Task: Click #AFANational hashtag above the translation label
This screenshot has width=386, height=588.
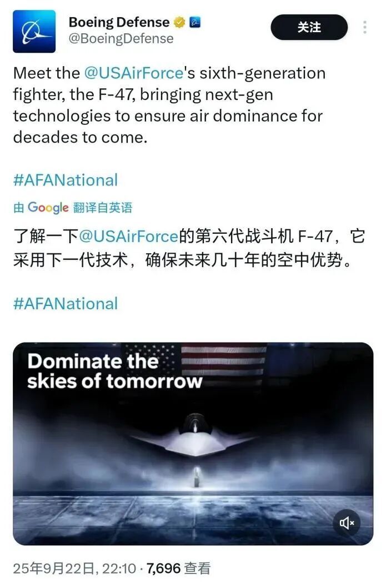Action: [x=66, y=180]
